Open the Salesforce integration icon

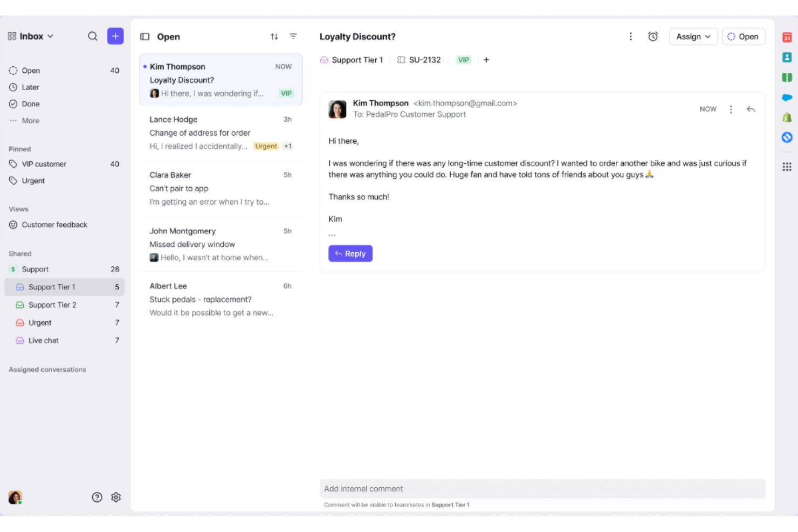(787, 98)
